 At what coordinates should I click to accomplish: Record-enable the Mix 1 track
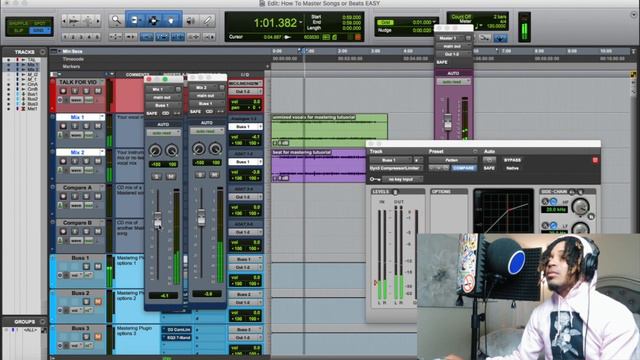tap(63, 126)
